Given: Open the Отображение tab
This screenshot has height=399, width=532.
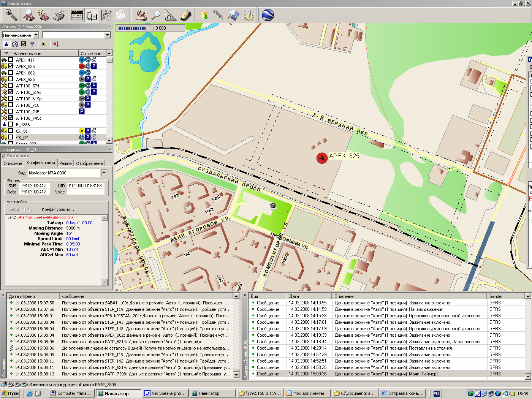Looking at the screenshot, I should click(89, 163).
